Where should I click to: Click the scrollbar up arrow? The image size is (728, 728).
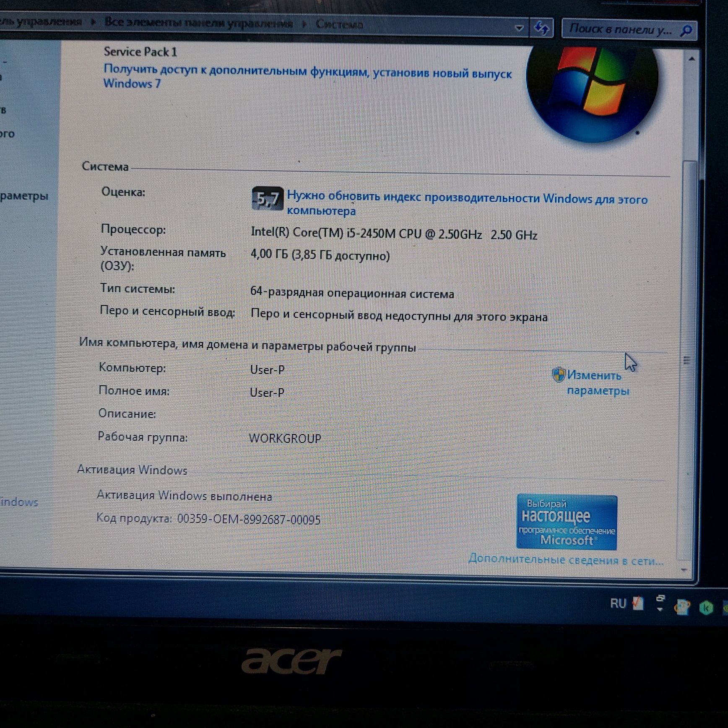(x=692, y=59)
